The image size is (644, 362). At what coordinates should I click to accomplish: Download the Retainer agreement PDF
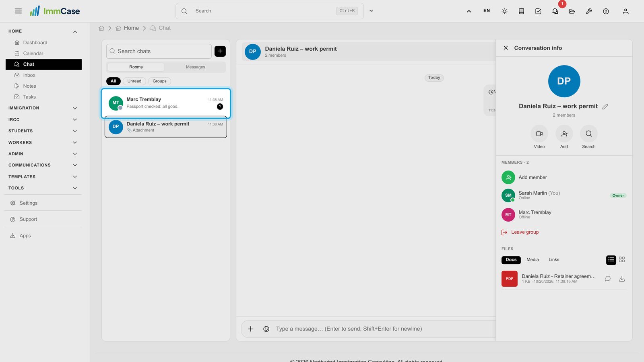(x=622, y=279)
